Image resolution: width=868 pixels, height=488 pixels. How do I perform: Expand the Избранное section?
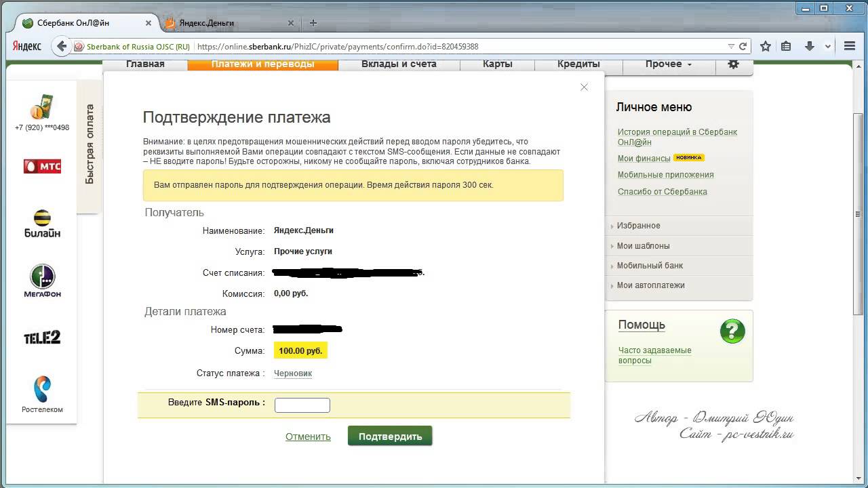coord(638,226)
